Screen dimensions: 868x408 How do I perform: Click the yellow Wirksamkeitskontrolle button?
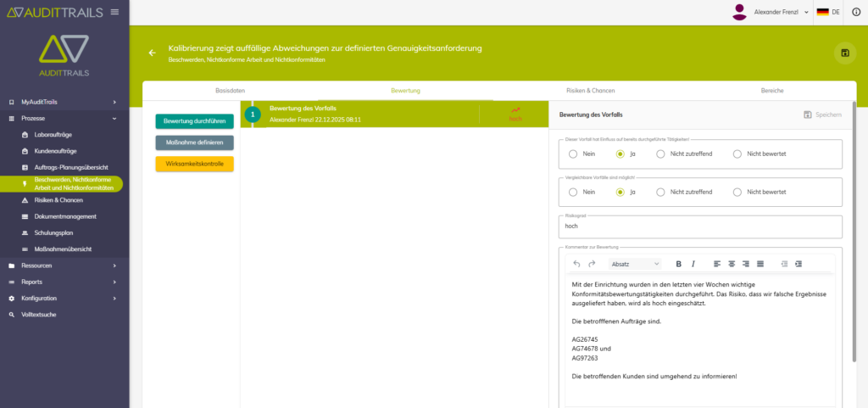click(x=194, y=164)
